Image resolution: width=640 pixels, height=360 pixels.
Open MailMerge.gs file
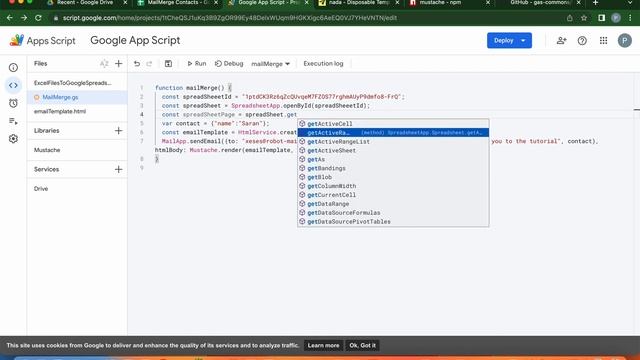[x=77, y=97]
